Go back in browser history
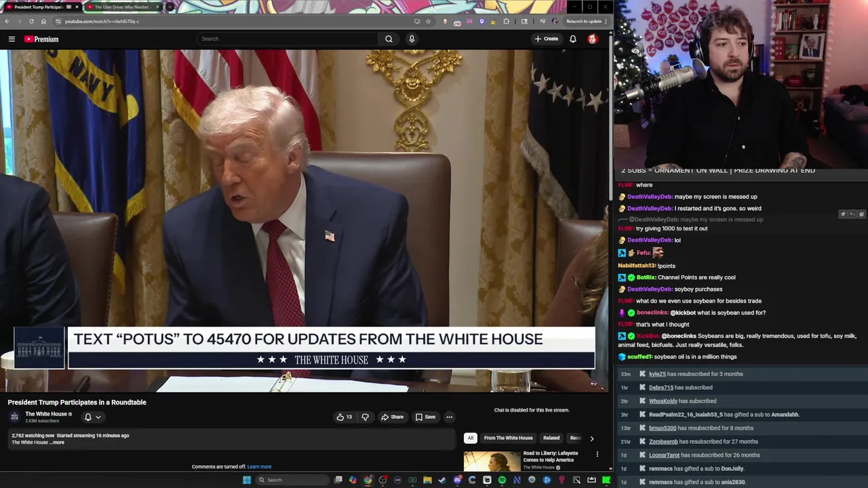This screenshot has width=868, height=488. click(x=7, y=21)
